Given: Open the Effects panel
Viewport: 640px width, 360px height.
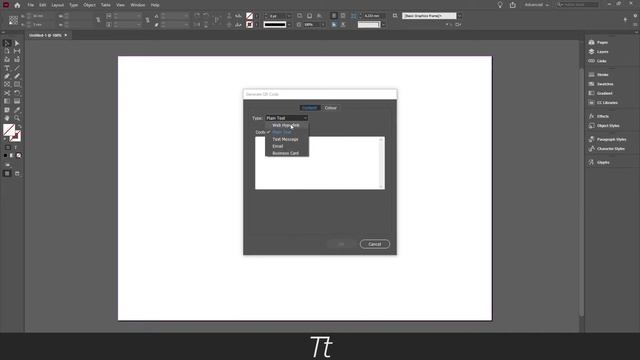Looking at the screenshot, I should tap(599, 116).
